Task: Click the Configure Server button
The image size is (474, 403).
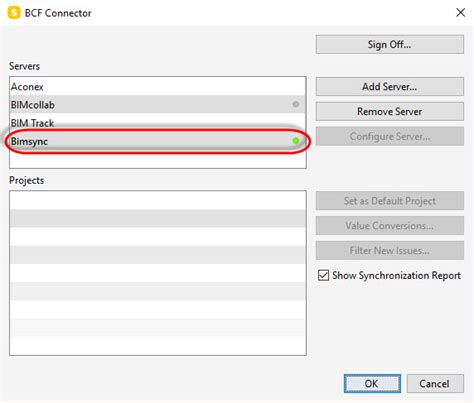Action: click(390, 136)
